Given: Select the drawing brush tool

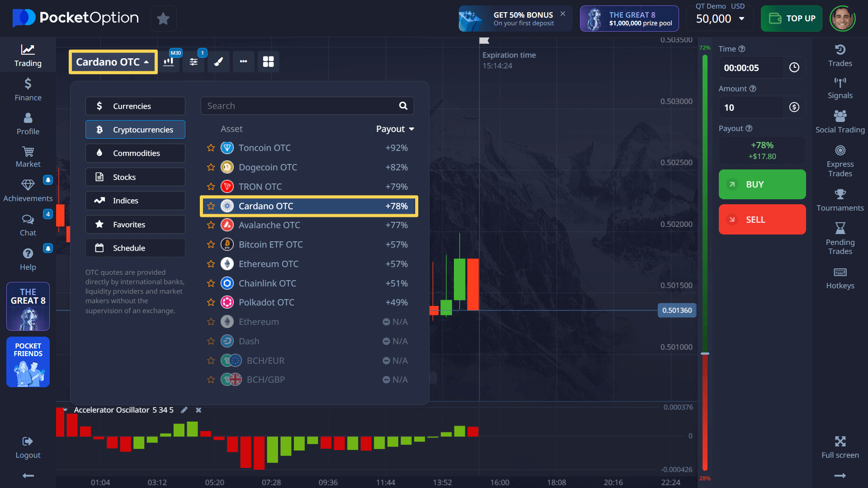Looking at the screenshot, I should [218, 62].
